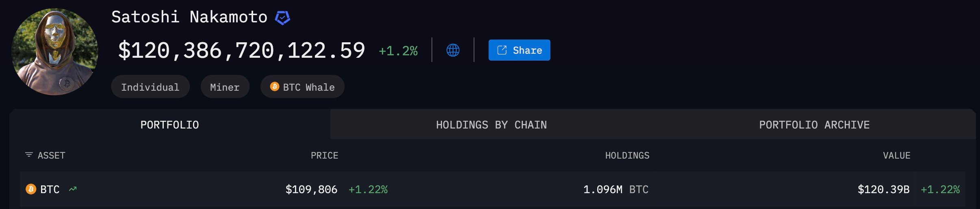This screenshot has height=209, width=980.
Task: Select the Miner tag
Action: (x=225, y=87)
